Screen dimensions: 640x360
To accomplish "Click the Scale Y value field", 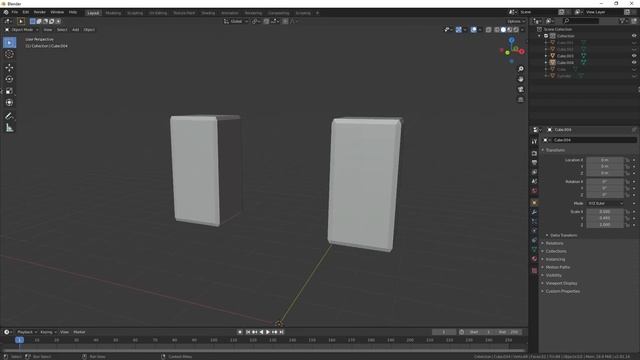I will point(605,218).
